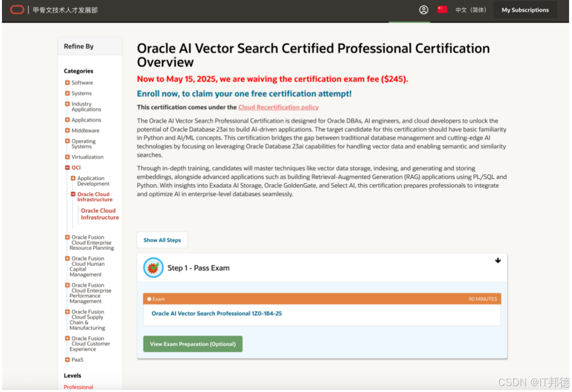Expand Oracle Fusion Cloud Customer Experience icon
The height and width of the screenshot is (392, 572).
coord(67,338)
